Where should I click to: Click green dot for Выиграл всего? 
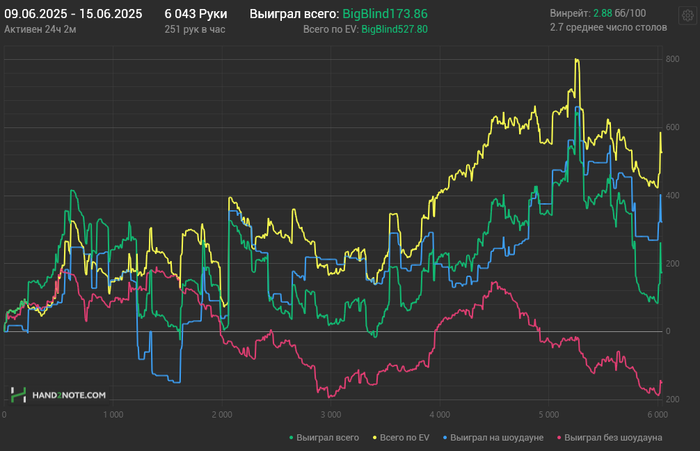[291, 437]
